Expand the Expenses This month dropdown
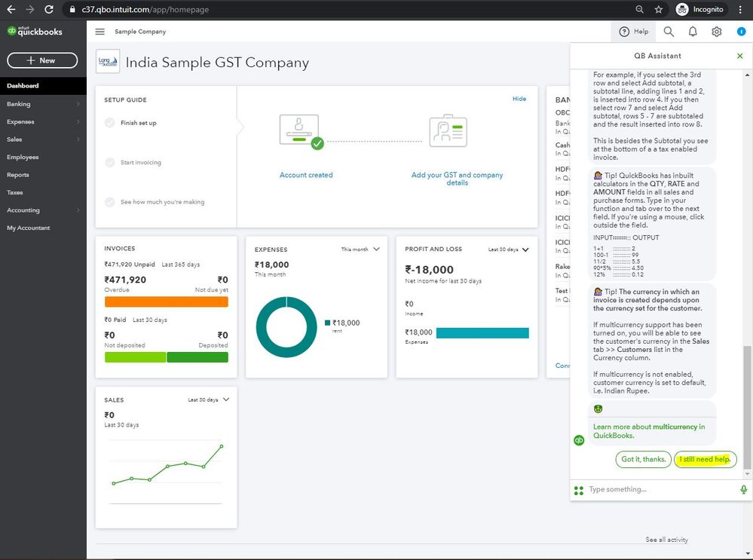Viewport: 753px width, 560px height. point(360,249)
